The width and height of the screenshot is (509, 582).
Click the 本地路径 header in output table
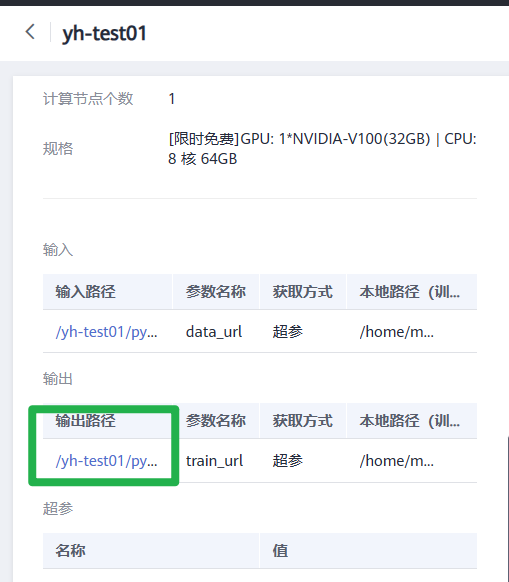click(410, 421)
